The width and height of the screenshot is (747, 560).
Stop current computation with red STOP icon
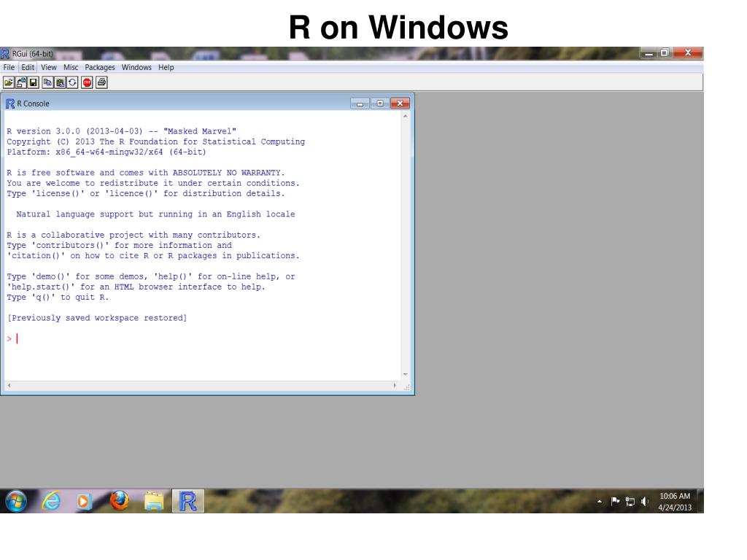(87, 83)
